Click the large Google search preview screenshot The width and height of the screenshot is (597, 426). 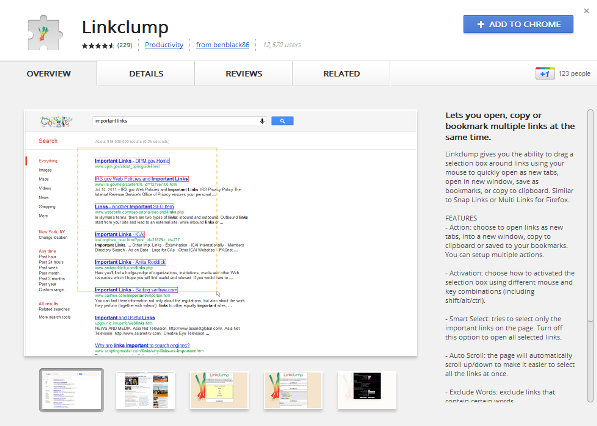coord(220,233)
